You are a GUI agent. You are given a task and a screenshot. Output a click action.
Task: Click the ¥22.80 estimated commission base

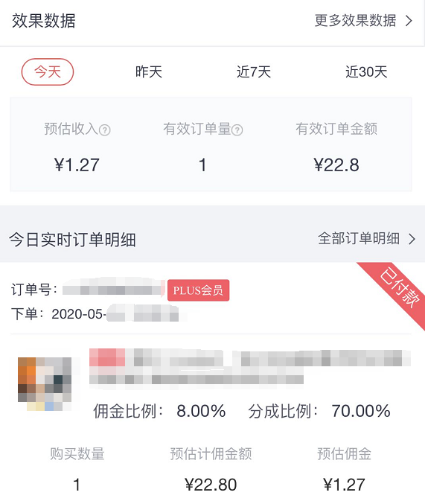click(x=211, y=485)
